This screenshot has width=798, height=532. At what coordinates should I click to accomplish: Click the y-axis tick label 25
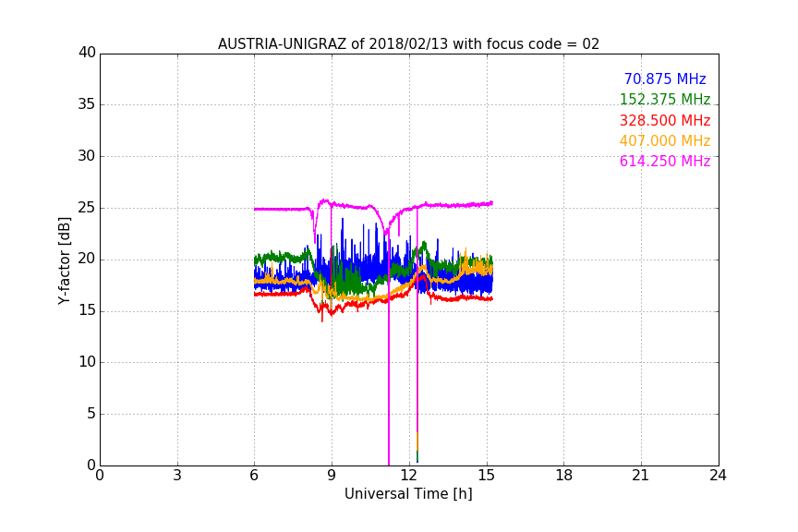coord(87,208)
